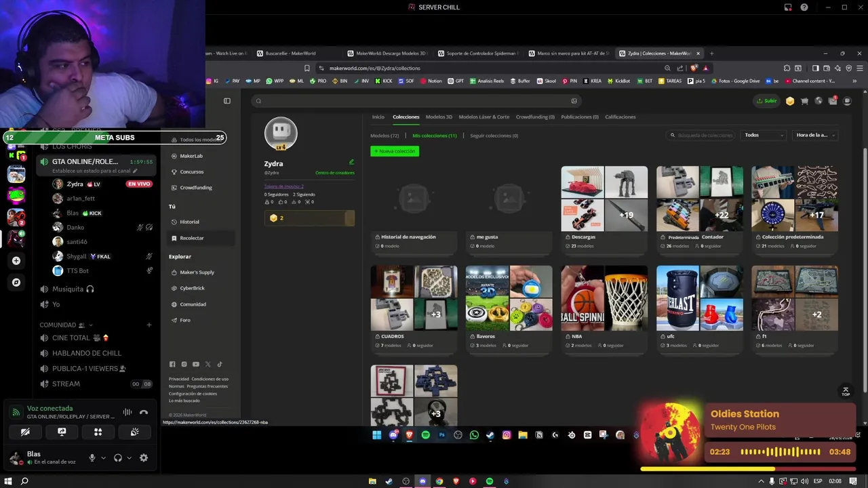Open Configuración de cookies link
The image size is (868, 488).
click(193, 394)
